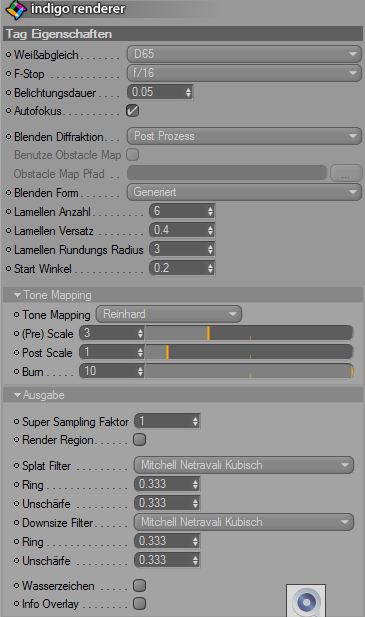365x617 pixels.
Task: Click the Weißabgleich animation dot
Action: point(9,55)
